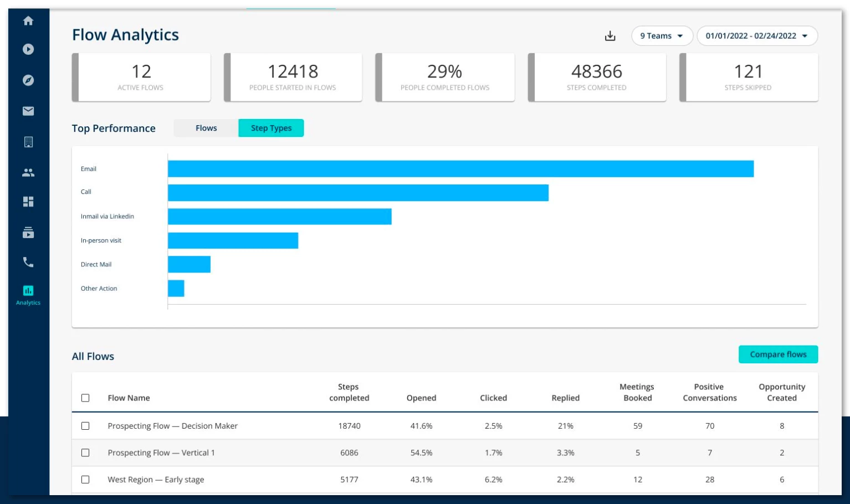Check the West Region — Early stage row
This screenshot has width=850, height=504.
coord(85,479)
